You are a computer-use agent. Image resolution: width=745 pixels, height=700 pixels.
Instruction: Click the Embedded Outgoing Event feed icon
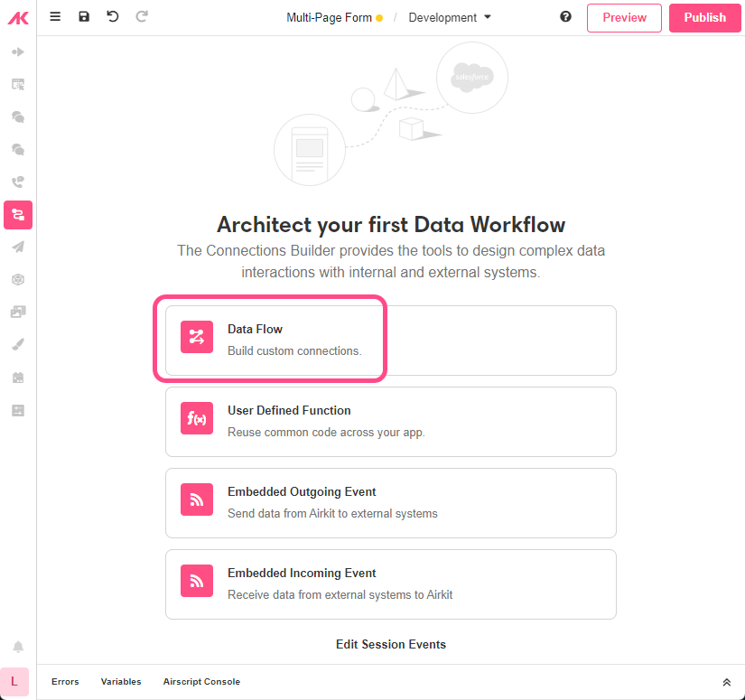point(197,499)
